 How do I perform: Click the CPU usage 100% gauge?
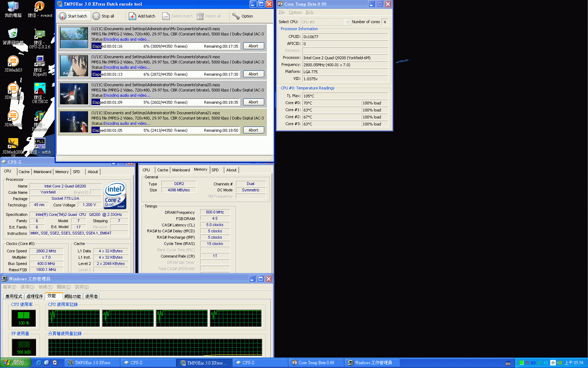coord(24,318)
